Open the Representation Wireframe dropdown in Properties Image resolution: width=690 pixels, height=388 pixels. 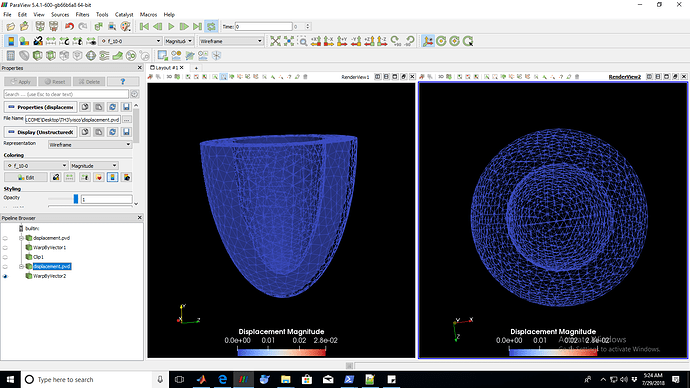click(x=90, y=145)
